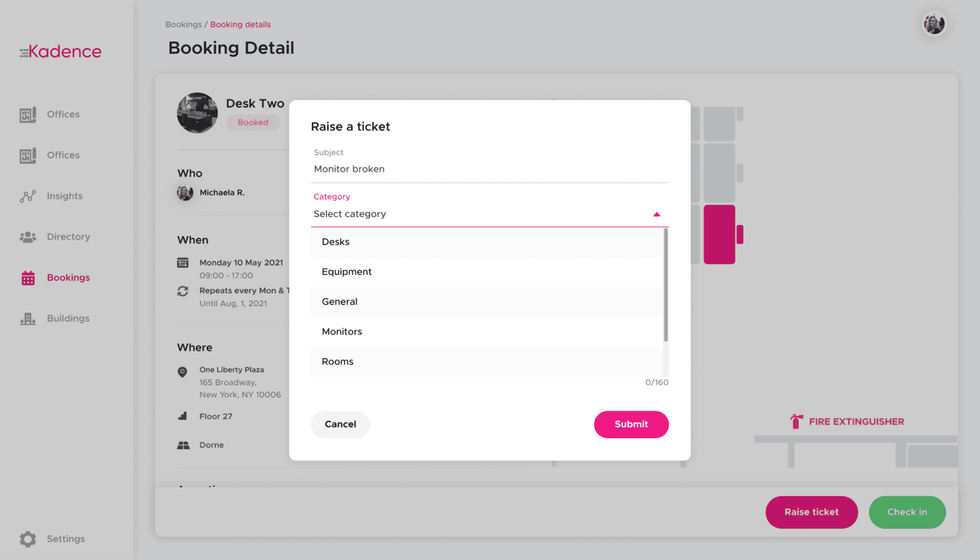Click the Subject field containing Monitor broken
Viewport: 980px width, 560px height.
click(x=490, y=169)
